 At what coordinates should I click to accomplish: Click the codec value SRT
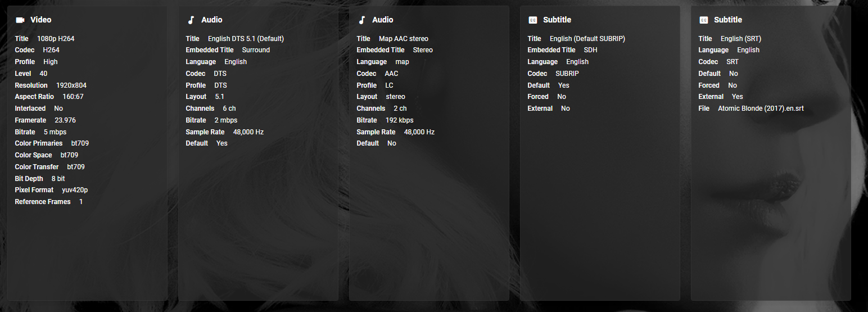pyautogui.click(x=733, y=62)
